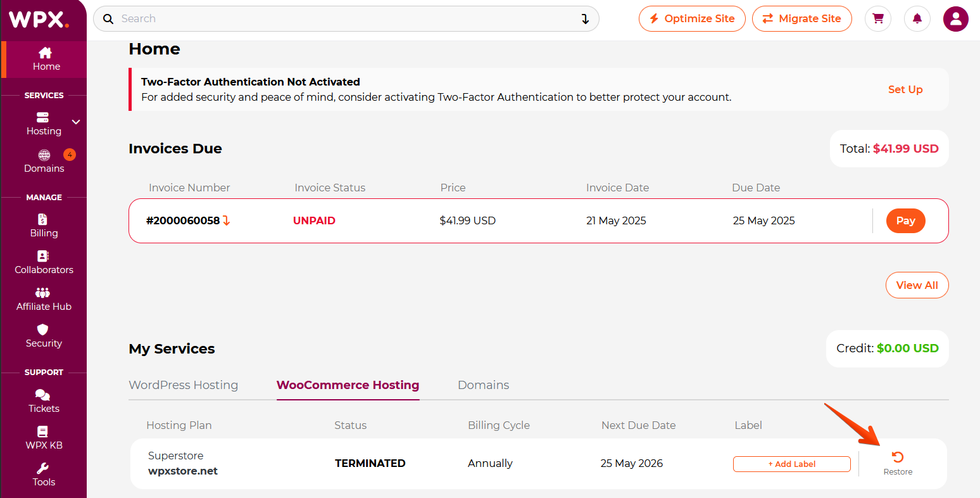The image size is (980, 498).
Task: Pay the unpaid invoice
Action: 906,220
